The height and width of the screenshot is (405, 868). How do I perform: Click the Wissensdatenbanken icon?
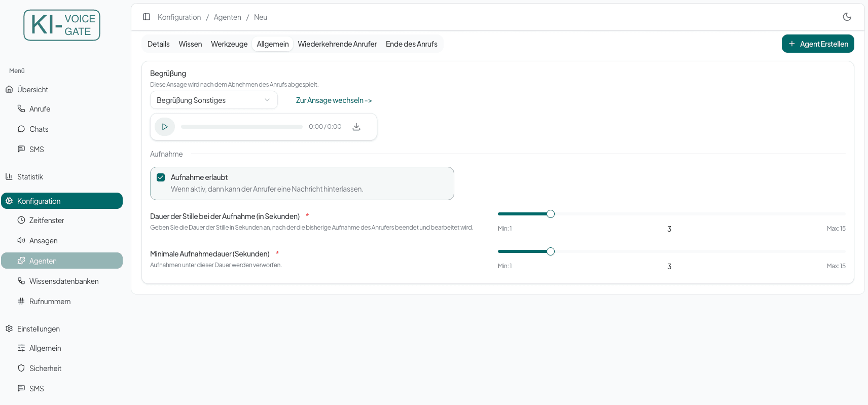21,281
